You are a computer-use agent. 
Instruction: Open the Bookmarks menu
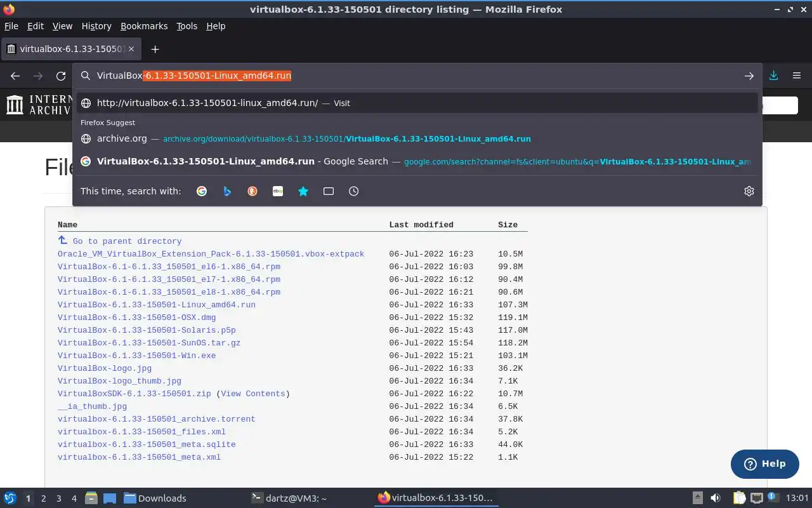pos(144,26)
